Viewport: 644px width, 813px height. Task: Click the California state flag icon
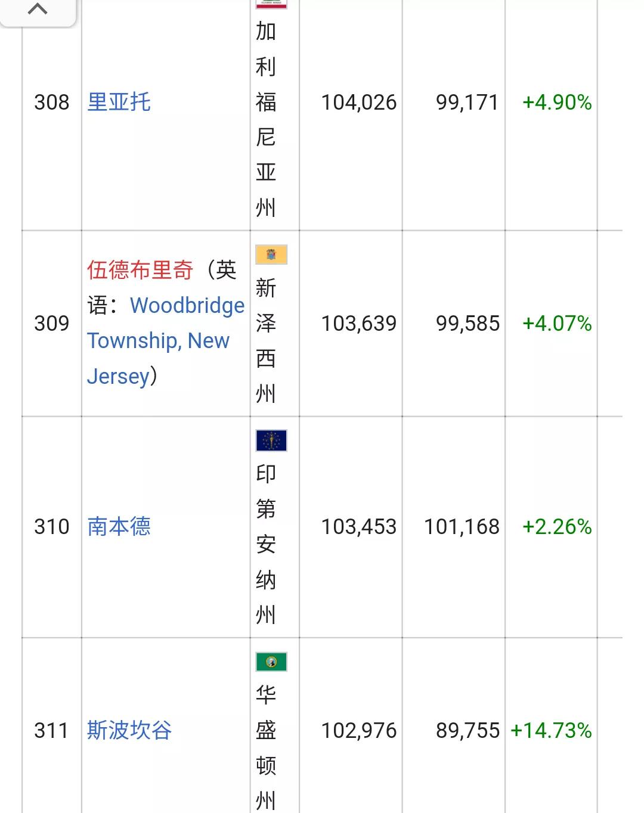(271, 4)
